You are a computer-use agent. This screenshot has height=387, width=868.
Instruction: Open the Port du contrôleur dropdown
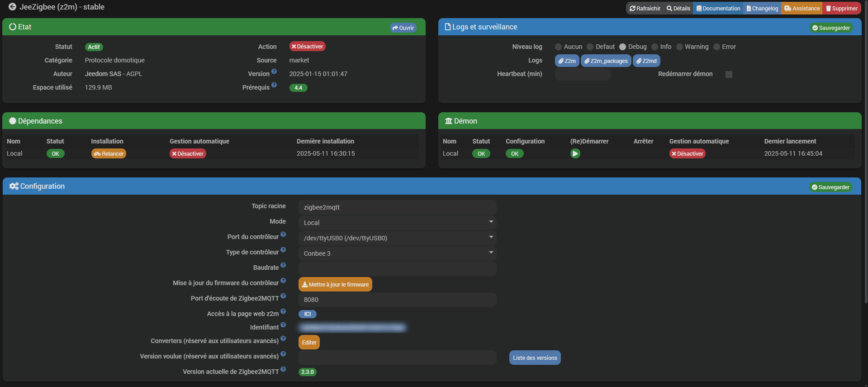[397, 238]
